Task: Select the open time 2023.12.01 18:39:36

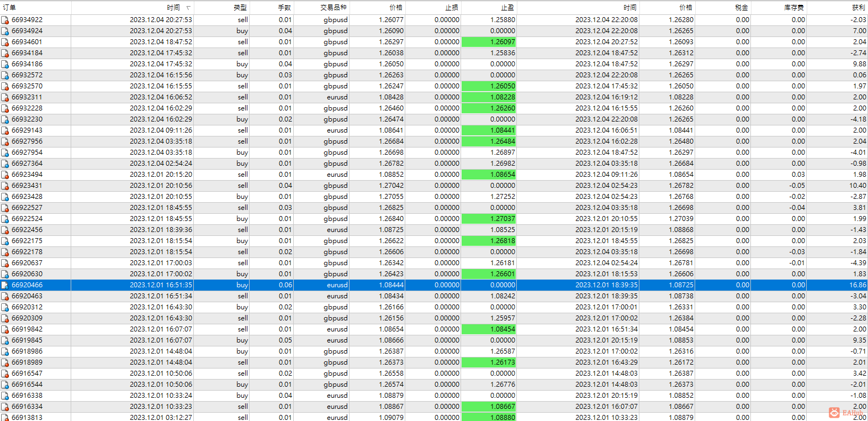Action: point(161,230)
